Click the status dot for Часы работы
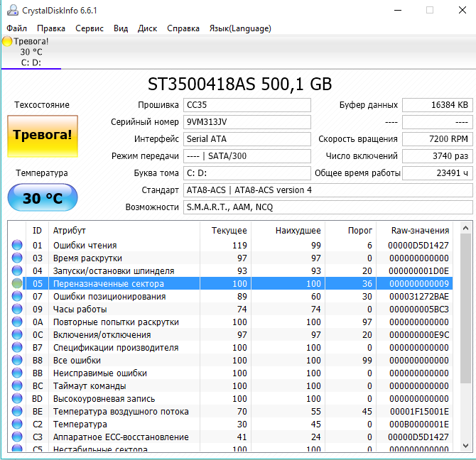 (x=17, y=309)
